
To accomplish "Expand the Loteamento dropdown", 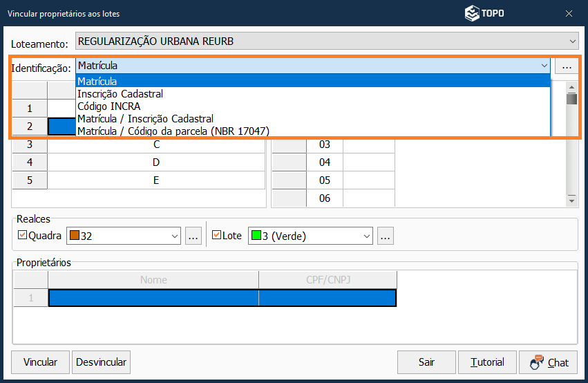I will click(571, 41).
